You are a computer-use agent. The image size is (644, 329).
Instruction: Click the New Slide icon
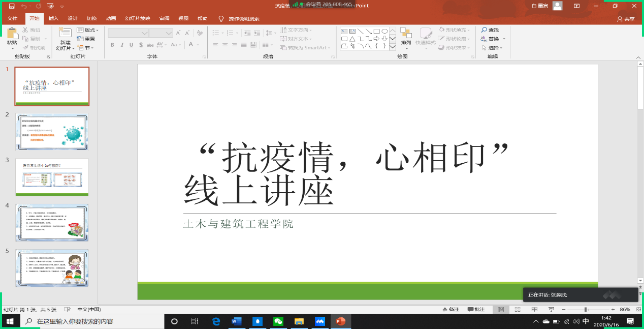65,34
